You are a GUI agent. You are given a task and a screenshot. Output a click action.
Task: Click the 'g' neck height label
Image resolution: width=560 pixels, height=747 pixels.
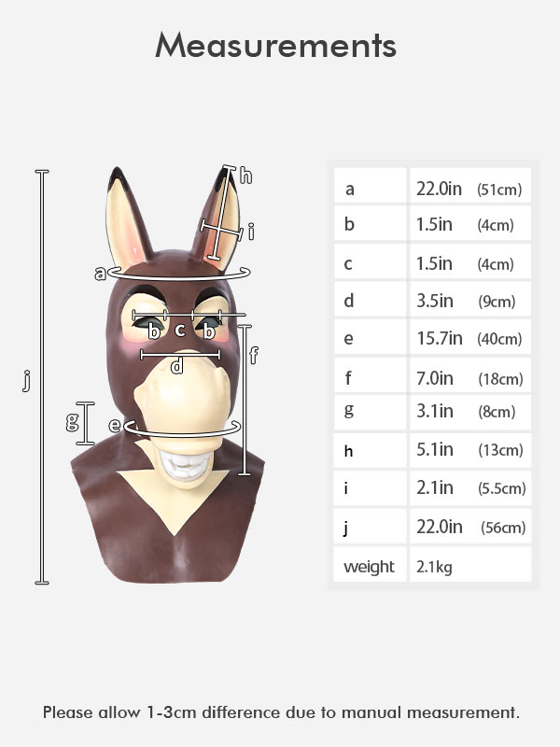[73, 422]
